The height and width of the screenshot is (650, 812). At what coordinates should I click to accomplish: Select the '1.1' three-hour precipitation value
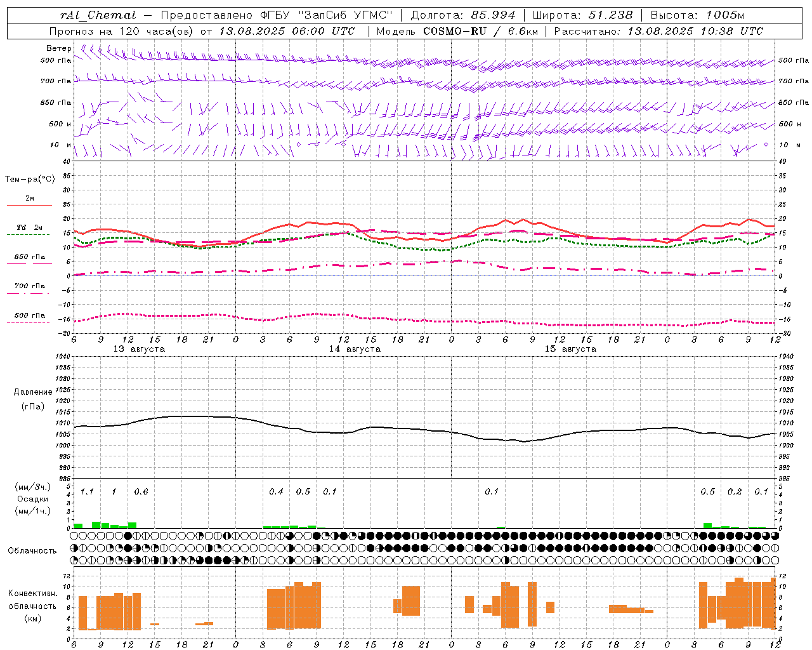(87, 491)
